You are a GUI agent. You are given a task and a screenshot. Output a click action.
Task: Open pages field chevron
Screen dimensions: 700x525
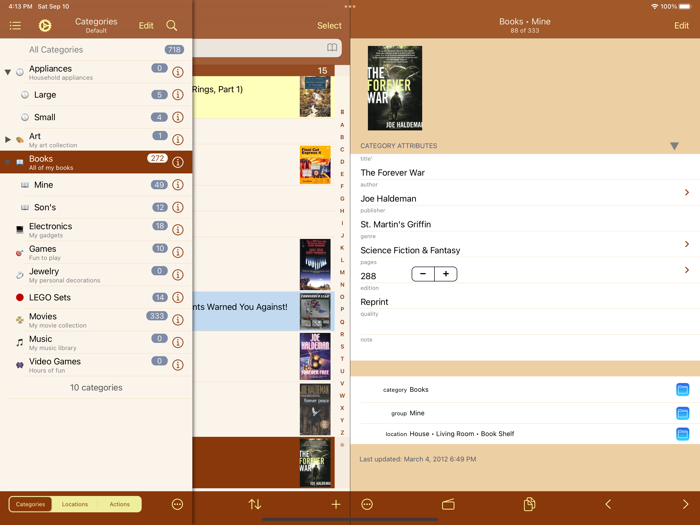[x=687, y=270]
